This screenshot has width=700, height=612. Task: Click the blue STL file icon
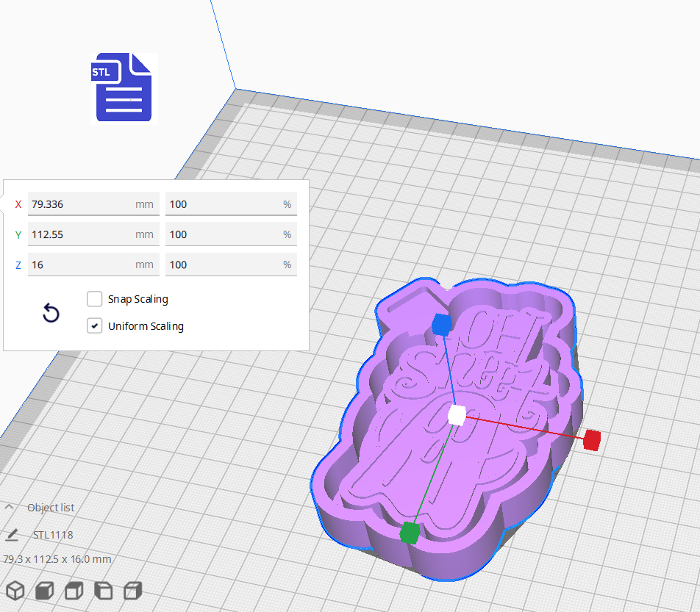(x=124, y=87)
